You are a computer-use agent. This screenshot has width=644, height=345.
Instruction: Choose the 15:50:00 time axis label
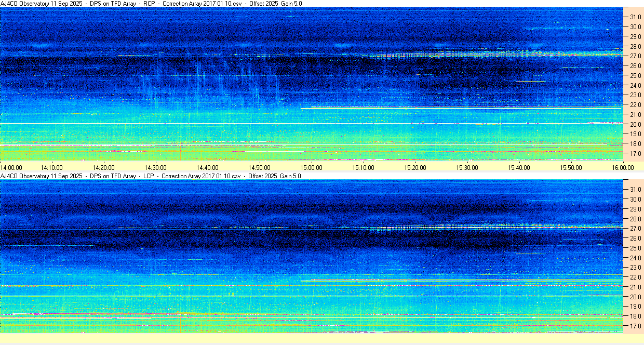(x=571, y=167)
